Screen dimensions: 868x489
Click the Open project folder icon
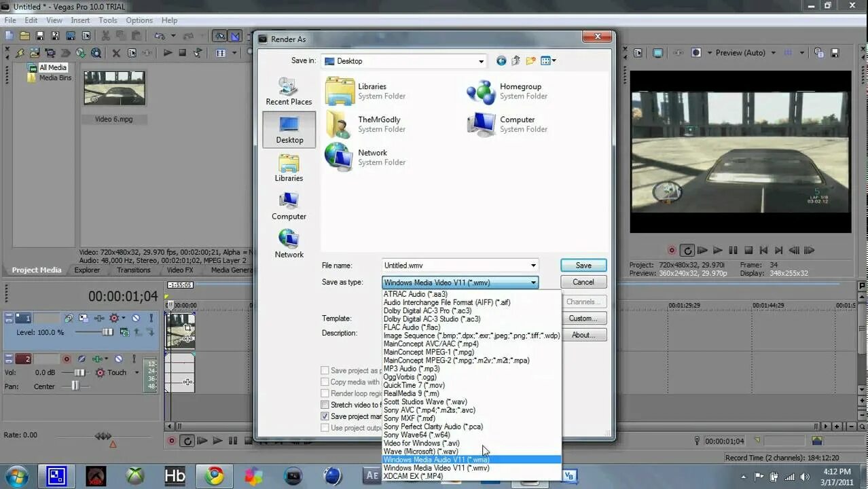24,36
